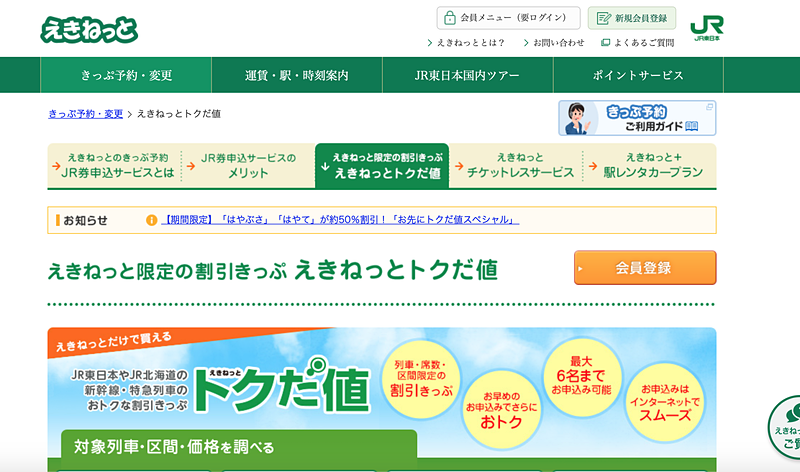Follow the きっぷ予約・変更 breadcrumb link
This screenshot has width=800, height=472.
click(86, 114)
